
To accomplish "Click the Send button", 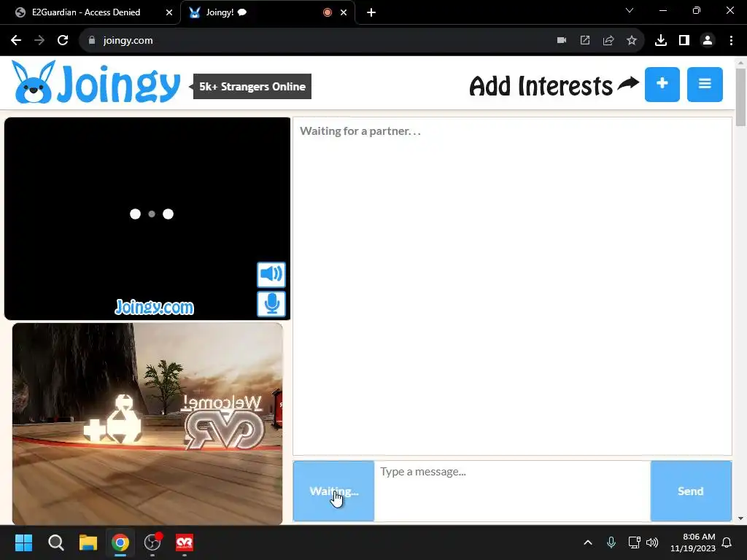I will [x=691, y=491].
